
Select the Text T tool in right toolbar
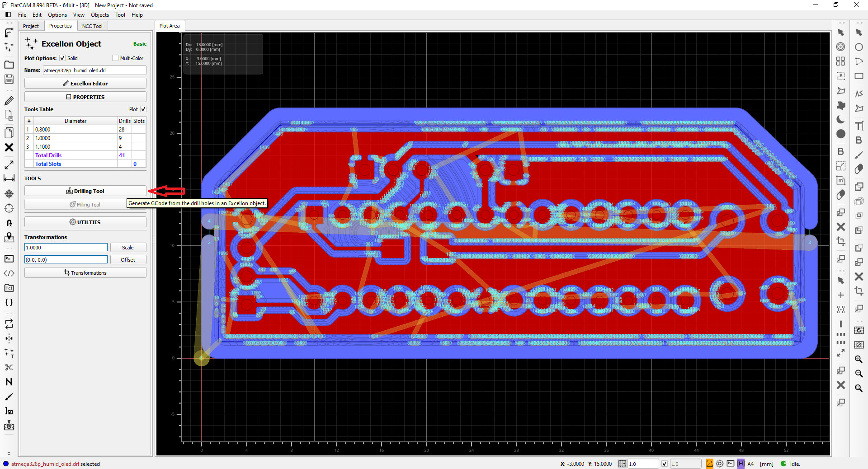click(x=859, y=126)
